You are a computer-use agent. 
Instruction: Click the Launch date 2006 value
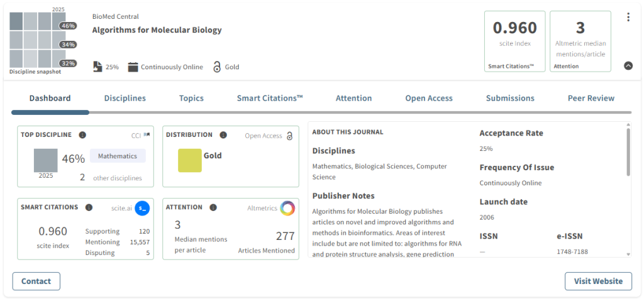point(487,217)
